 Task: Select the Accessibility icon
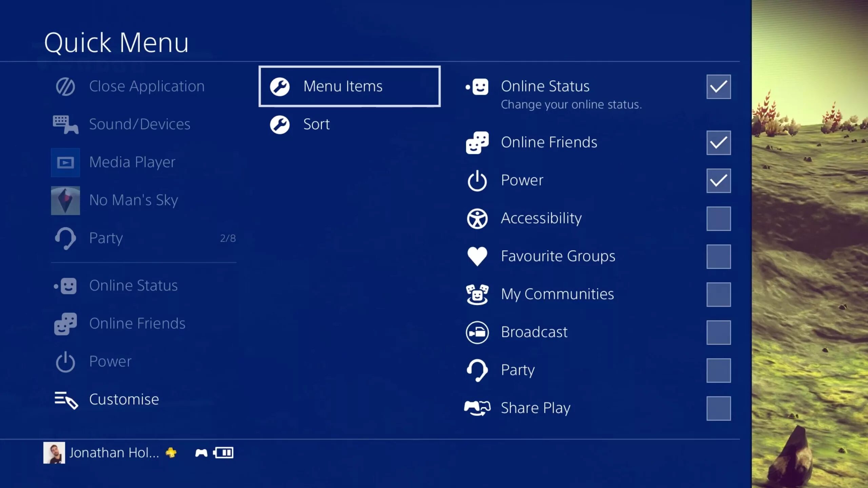click(477, 218)
